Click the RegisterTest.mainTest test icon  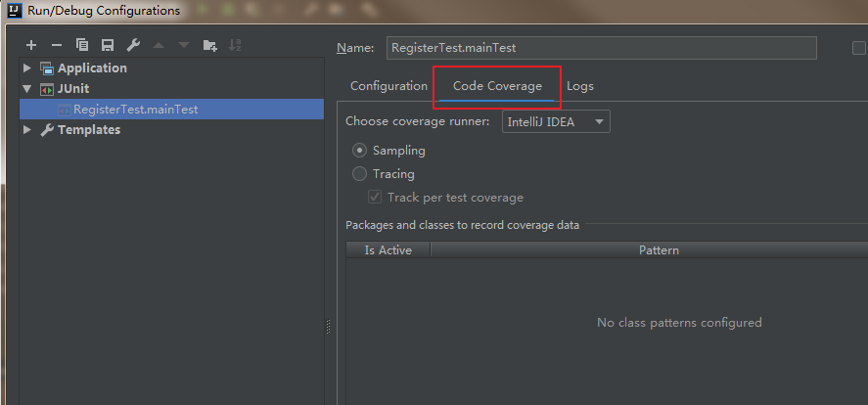(x=65, y=109)
